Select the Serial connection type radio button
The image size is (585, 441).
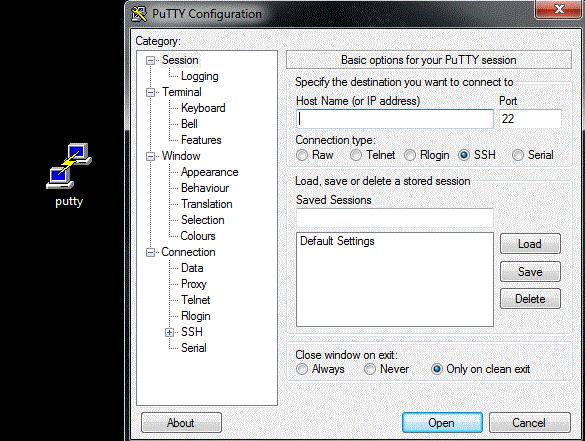(x=518, y=155)
